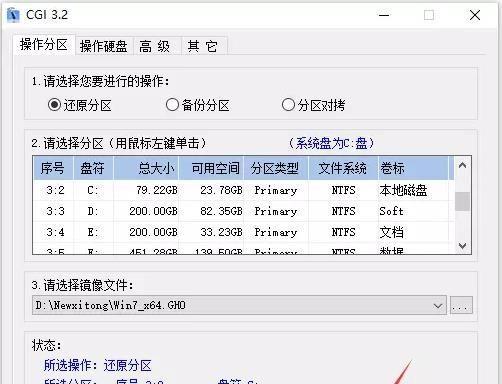The height and width of the screenshot is (384, 502).
Task: Select the 备份分区 radio button
Action: 172,105
